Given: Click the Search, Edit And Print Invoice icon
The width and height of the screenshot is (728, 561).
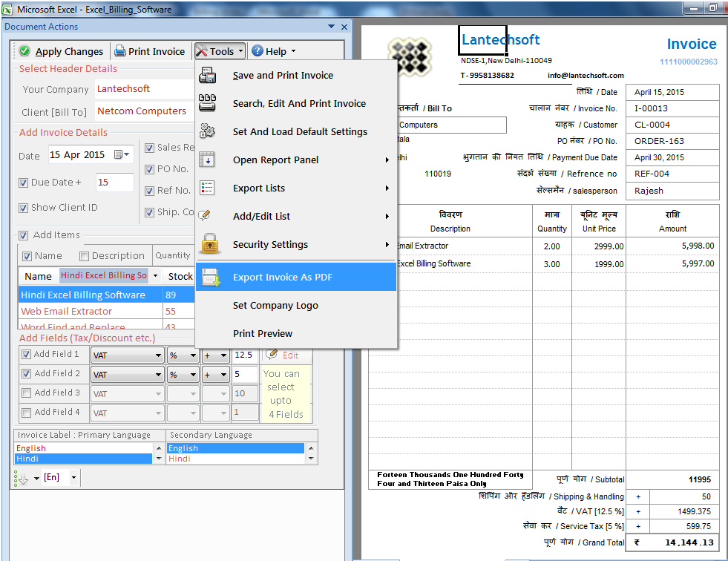Looking at the screenshot, I should (207, 103).
